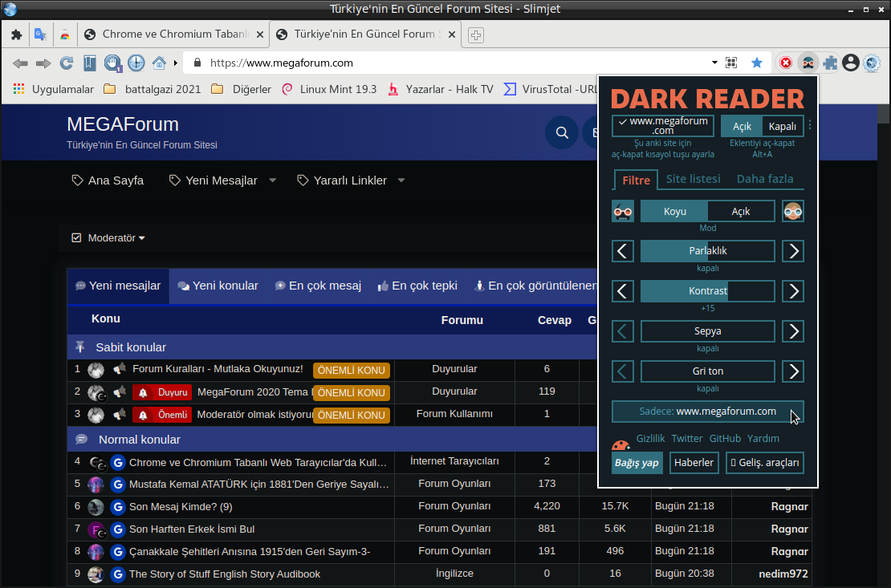Toggle Sadece: www.megaforum.com setting
Screen dimensions: 891x588
coord(707,412)
